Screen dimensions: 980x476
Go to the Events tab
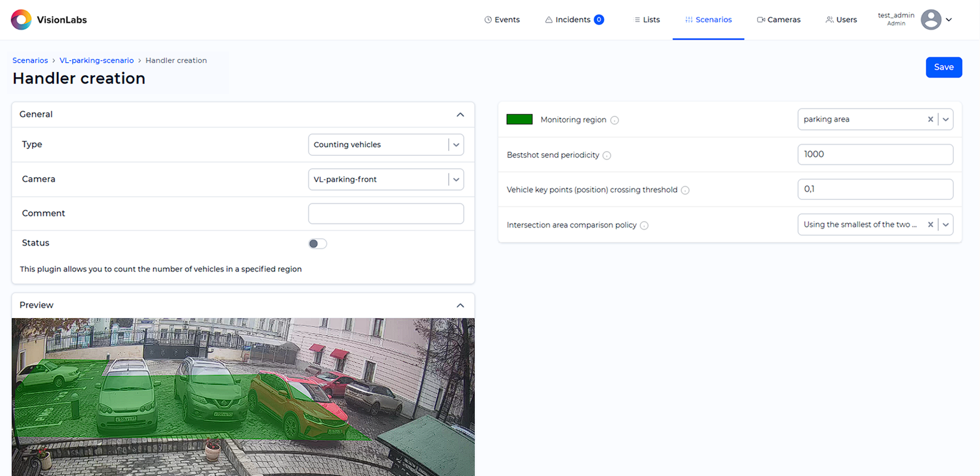(501, 20)
